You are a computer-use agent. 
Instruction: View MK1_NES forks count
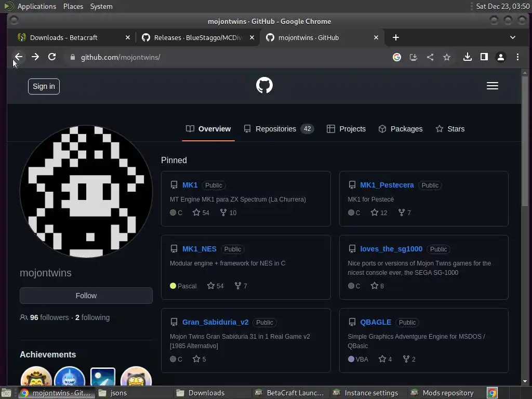coord(241,286)
